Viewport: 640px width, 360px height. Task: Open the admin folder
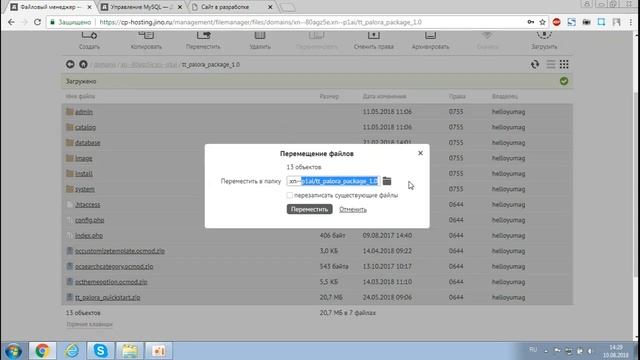coord(84,112)
